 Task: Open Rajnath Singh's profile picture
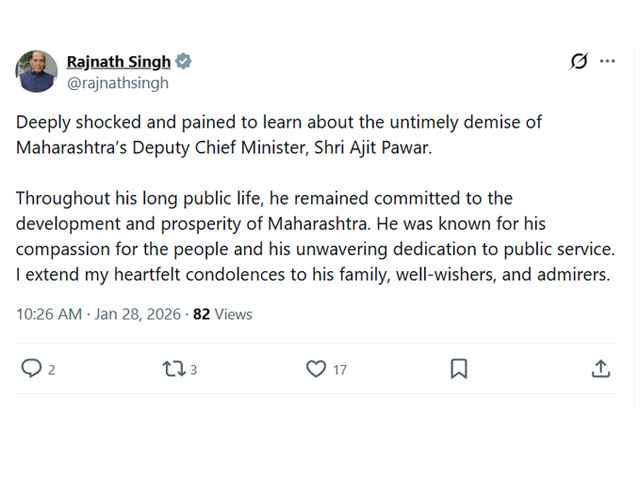37,72
